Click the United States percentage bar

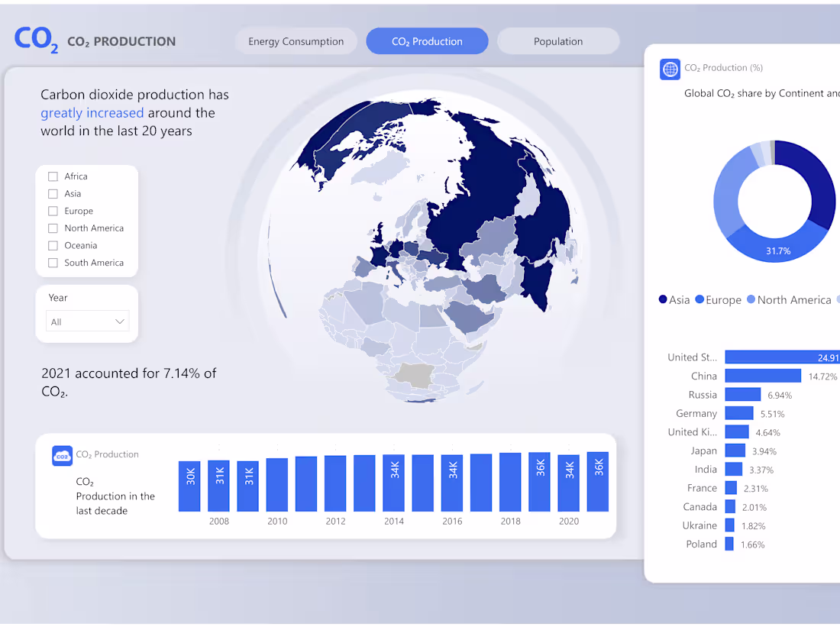pos(779,357)
